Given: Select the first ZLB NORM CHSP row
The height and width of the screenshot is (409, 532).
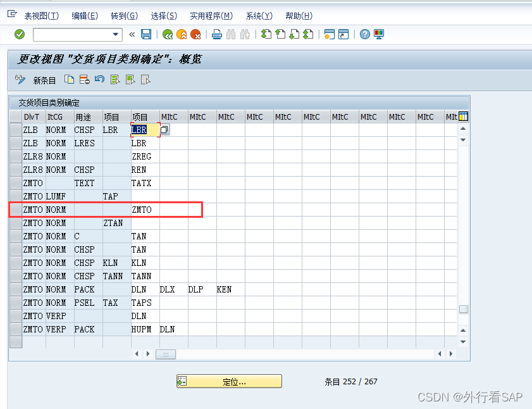Looking at the screenshot, I should pos(15,130).
